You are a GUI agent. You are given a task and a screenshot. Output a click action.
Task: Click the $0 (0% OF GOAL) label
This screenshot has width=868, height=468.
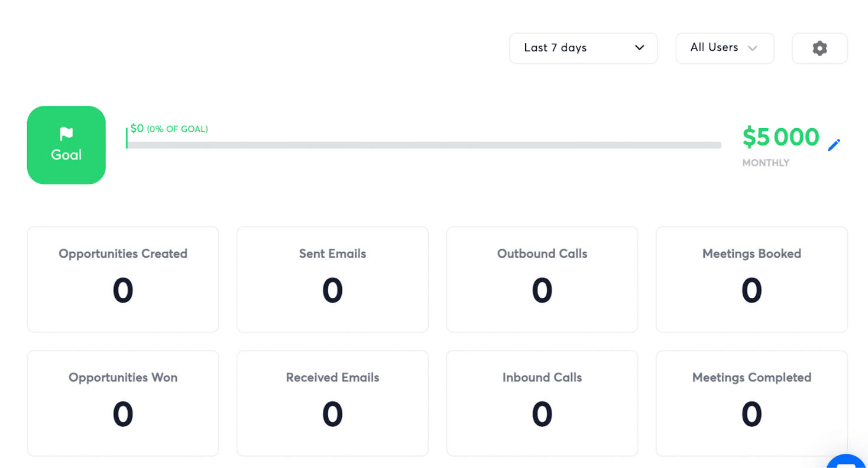point(169,129)
